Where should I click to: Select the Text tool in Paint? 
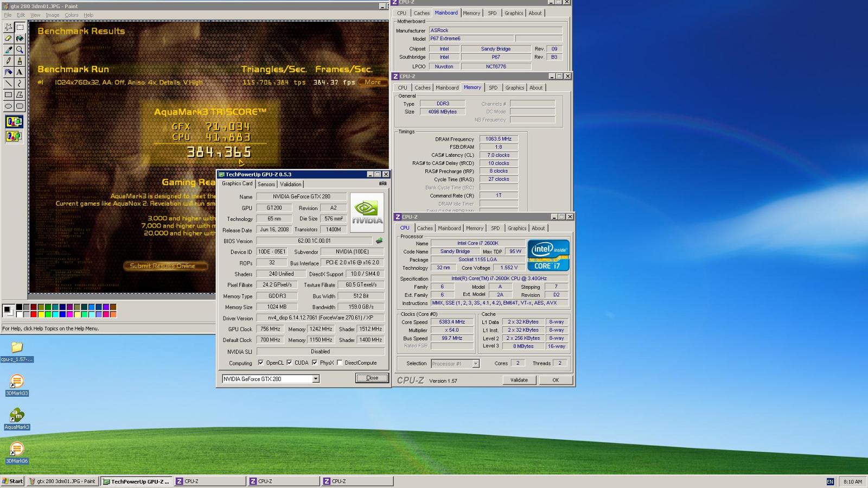20,72
